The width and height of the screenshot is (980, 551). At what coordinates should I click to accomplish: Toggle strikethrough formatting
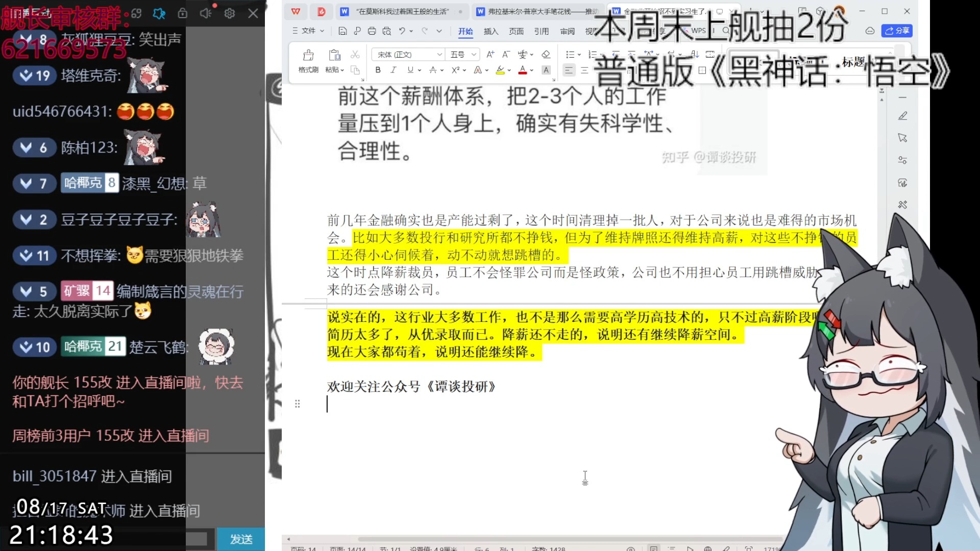[433, 70]
